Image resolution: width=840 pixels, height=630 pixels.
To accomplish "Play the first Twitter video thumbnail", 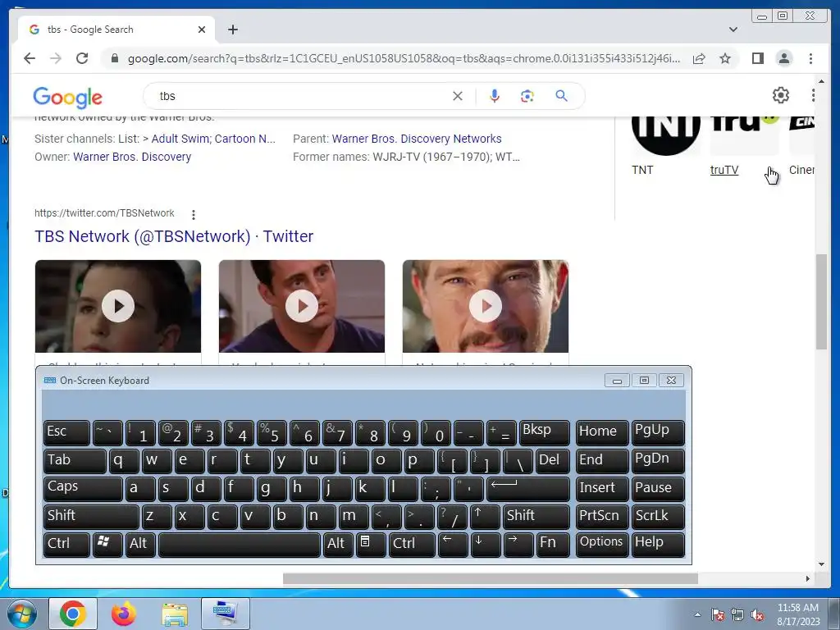I will [x=118, y=306].
